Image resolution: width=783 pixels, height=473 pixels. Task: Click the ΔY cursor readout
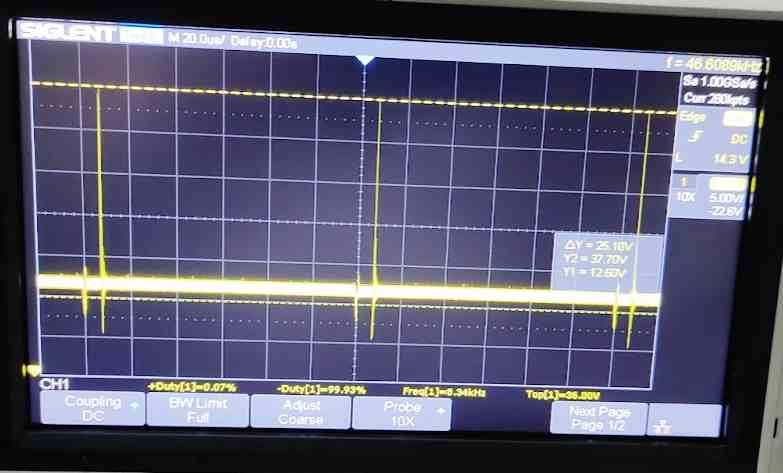598,245
